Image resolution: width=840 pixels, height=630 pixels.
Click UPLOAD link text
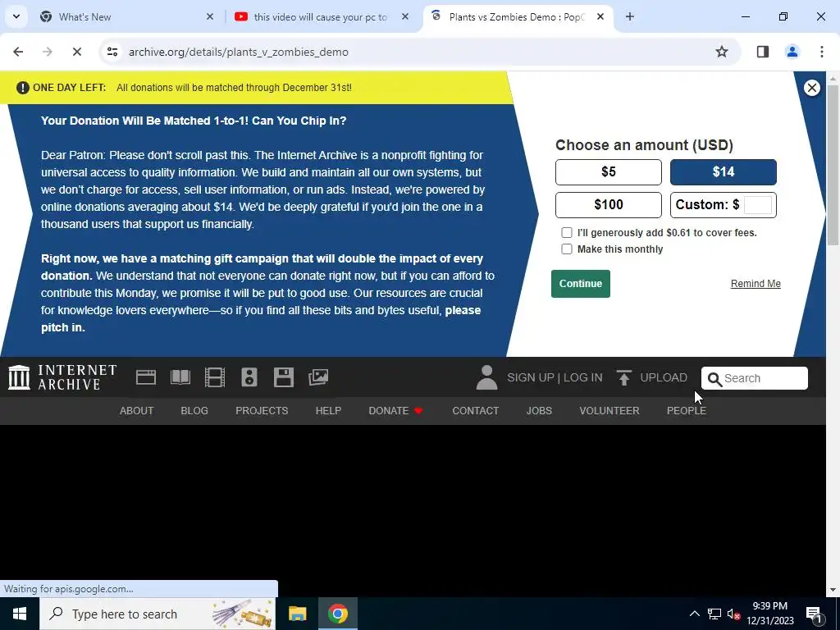point(663,377)
